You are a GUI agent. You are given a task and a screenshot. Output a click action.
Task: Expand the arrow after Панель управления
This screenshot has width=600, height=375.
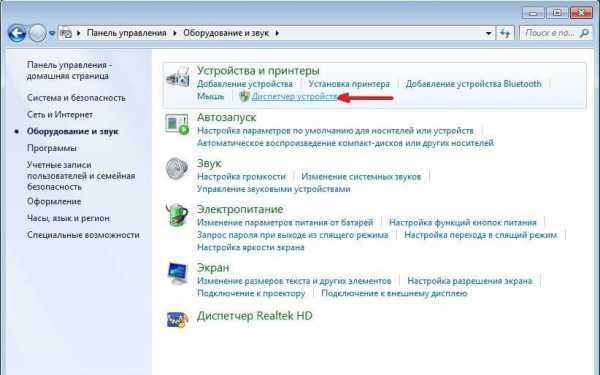point(175,33)
